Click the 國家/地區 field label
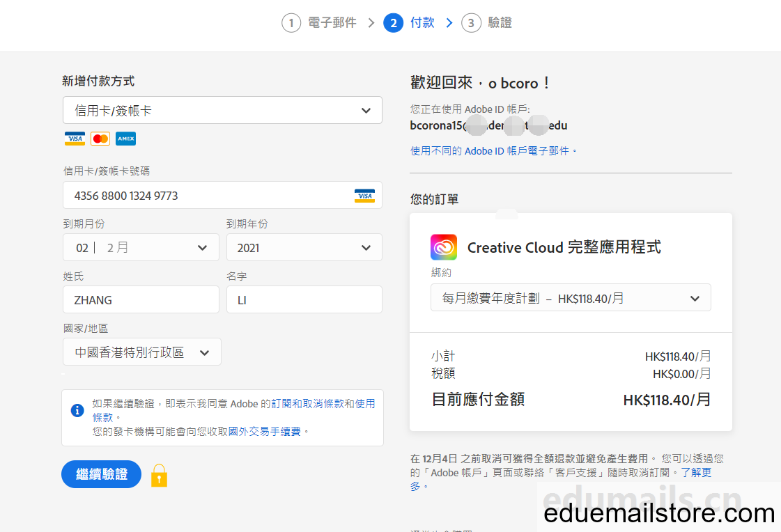The width and height of the screenshot is (781, 532). [x=86, y=329]
